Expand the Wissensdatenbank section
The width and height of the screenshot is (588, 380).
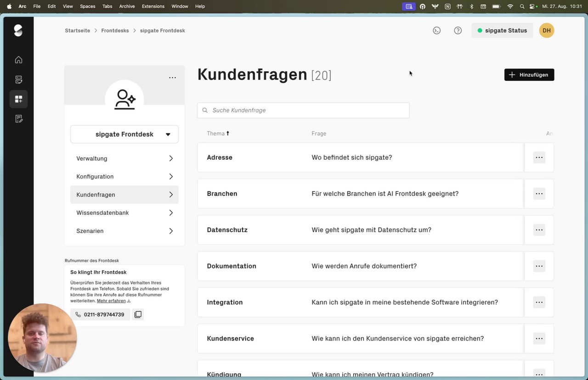124,213
